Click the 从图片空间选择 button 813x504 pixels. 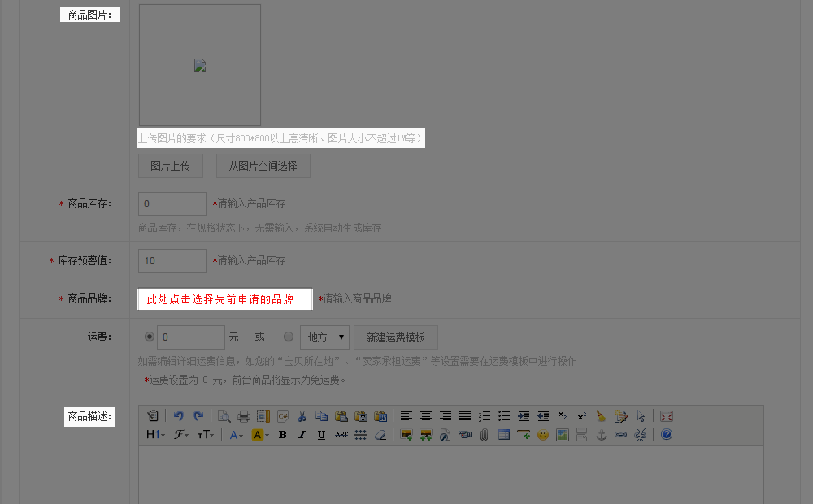point(263,166)
